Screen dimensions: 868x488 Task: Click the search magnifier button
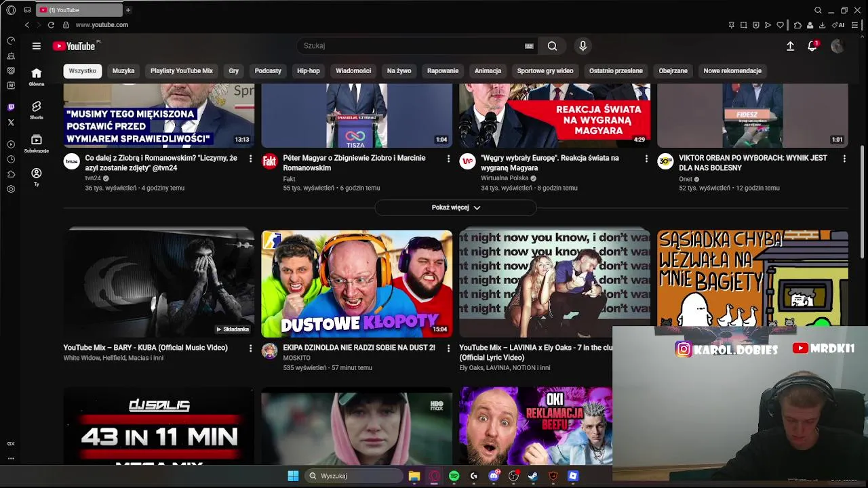pos(552,46)
